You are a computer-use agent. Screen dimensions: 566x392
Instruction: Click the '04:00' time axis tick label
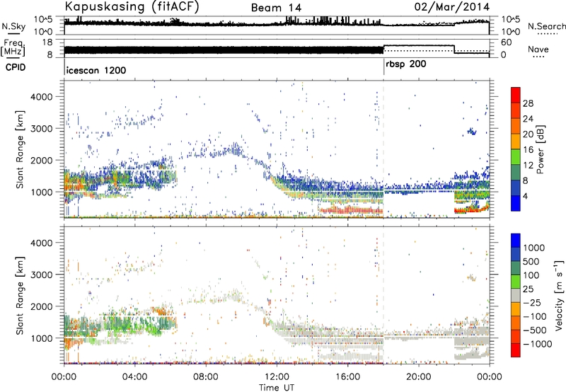135,377
